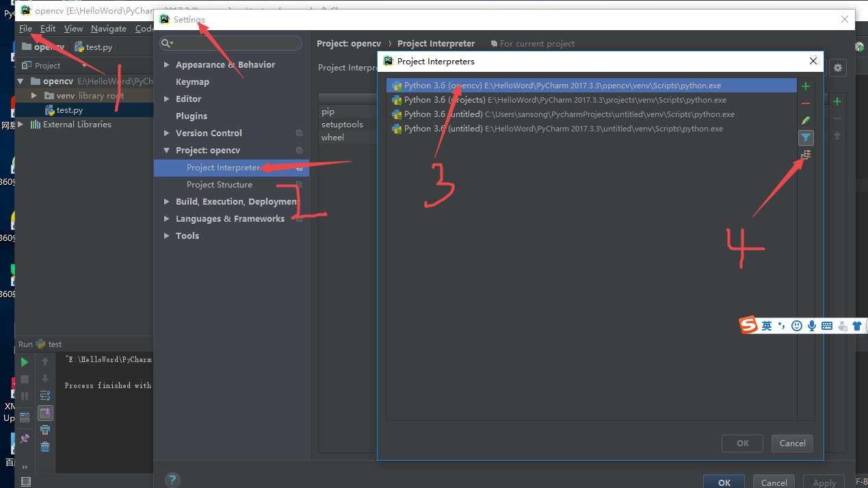The image size is (868, 488).
Task: Open the View menu
Action: pos(73,28)
